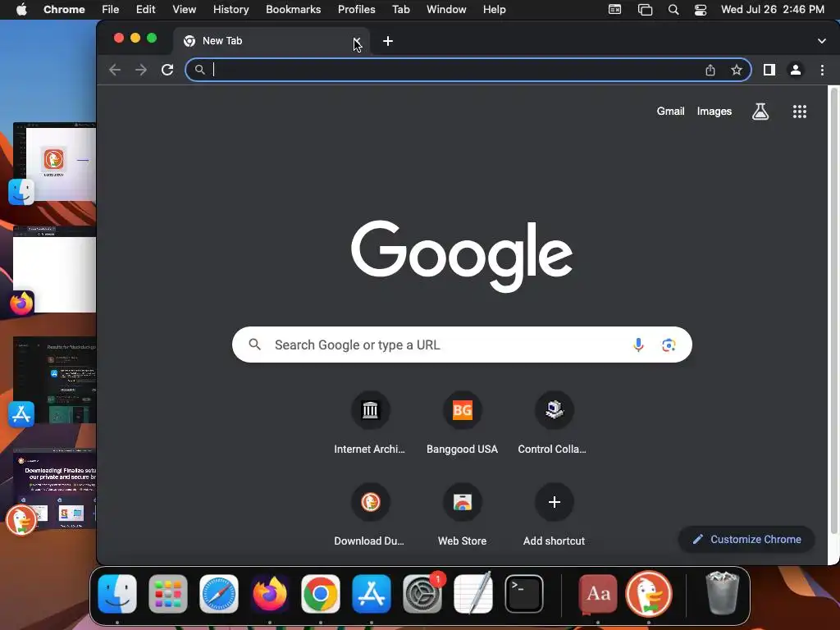
Task: Switch to DuckDuckGo window in Stage Manager
Action: [x=54, y=491]
